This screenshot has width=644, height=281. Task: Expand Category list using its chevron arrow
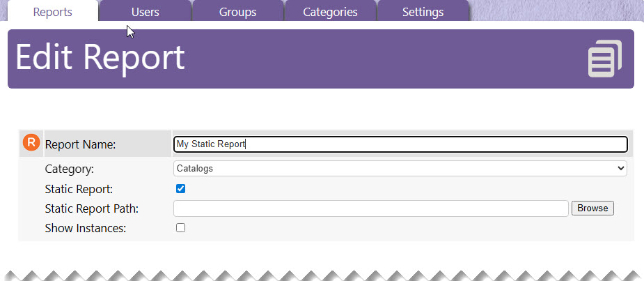(x=620, y=168)
